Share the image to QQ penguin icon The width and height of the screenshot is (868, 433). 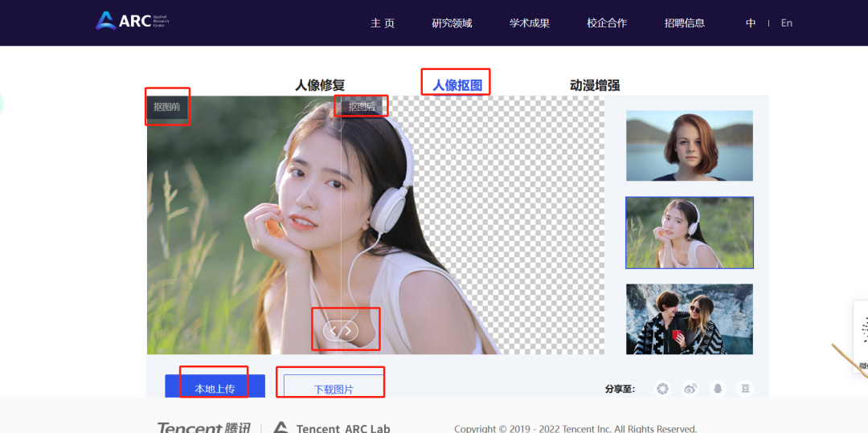tap(718, 389)
